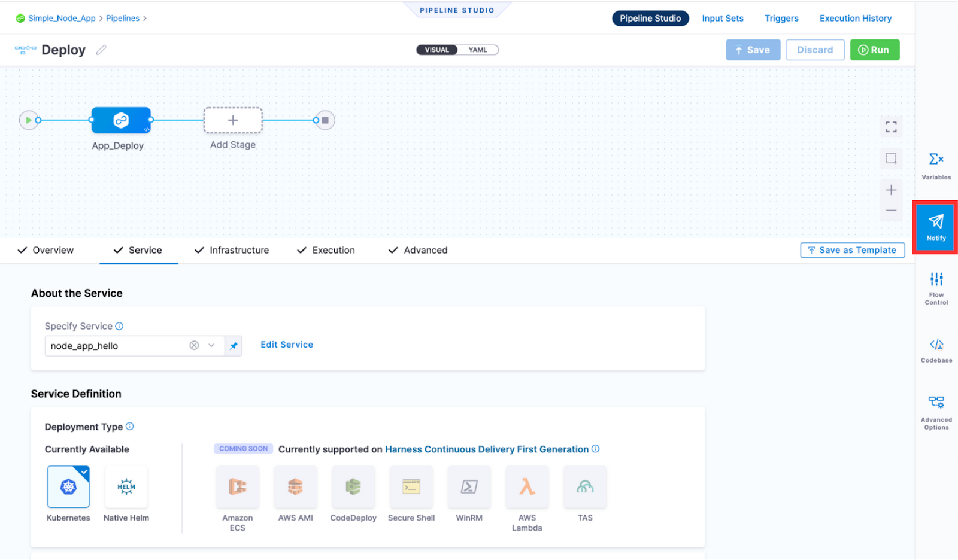Select Native Helm deployment type
Viewport: 958px width, 560px height.
coord(126,486)
